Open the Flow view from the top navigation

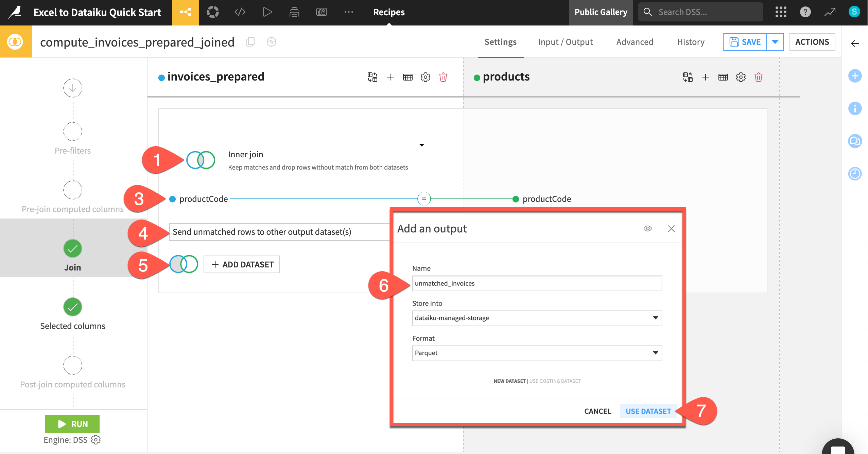[x=185, y=12]
